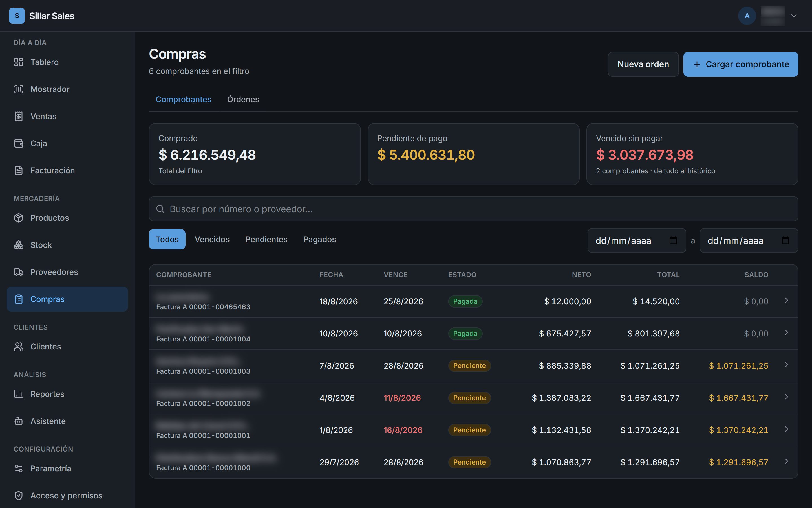Viewport: 812px width, 508px height.
Task: Click the Mostrador barcode scanner icon
Action: pos(18,89)
